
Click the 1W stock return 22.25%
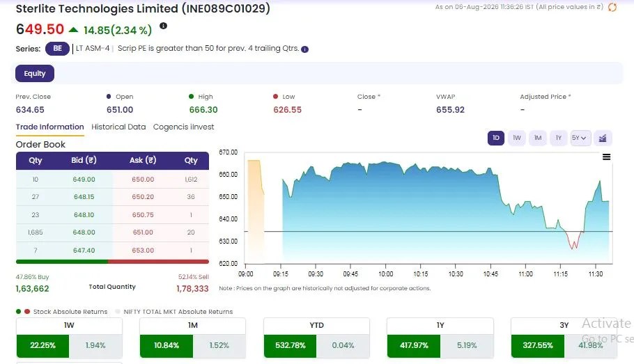(x=43, y=345)
